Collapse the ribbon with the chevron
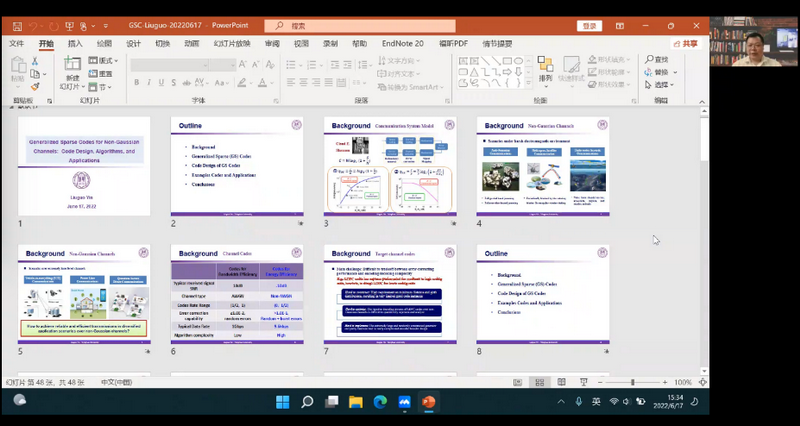The height and width of the screenshot is (426, 800). (702, 100)
